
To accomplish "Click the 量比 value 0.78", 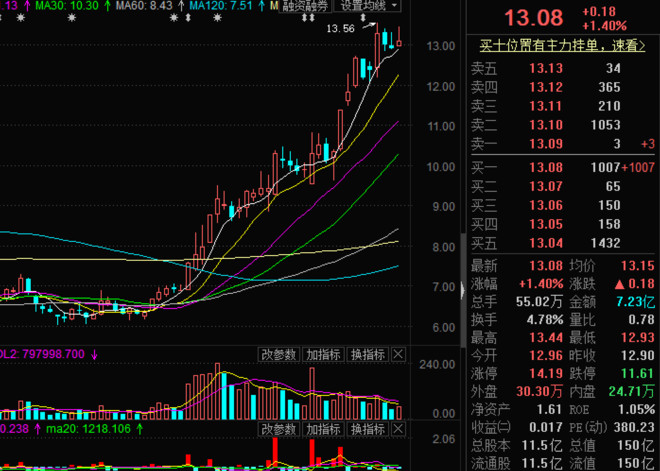I will click(641, 320).
